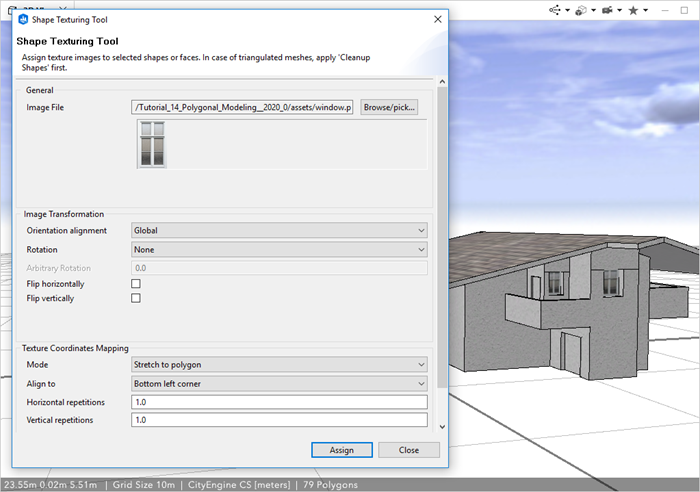700x492 pixels.
Task: Click the view settings cube icon
Action: (581, 10)
